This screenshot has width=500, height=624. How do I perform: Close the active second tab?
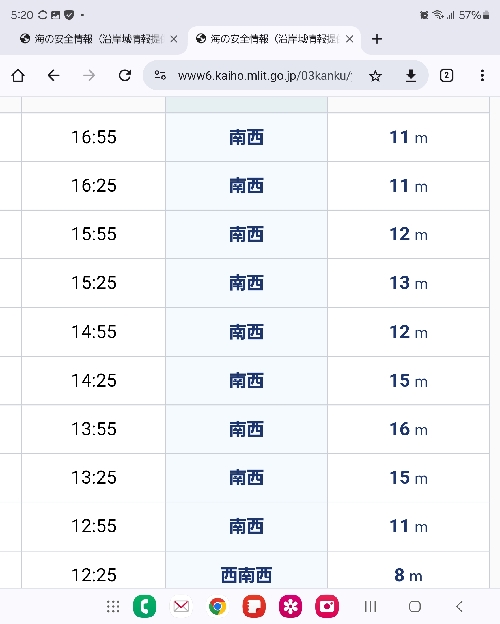350,39
